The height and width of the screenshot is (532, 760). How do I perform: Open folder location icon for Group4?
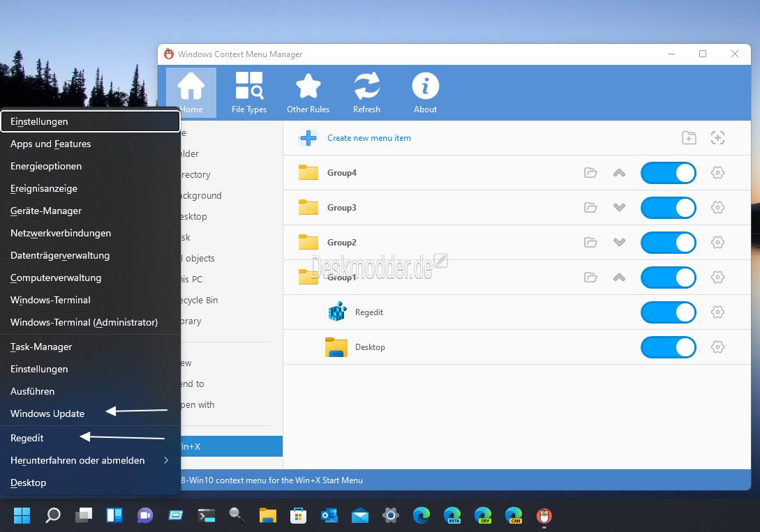coord(590,173)
